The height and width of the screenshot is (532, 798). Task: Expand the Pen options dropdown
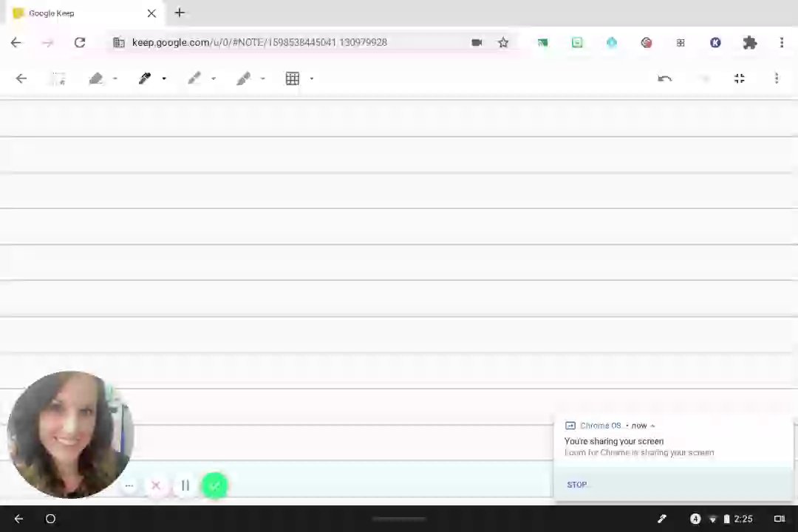click(x=164, y=78)
